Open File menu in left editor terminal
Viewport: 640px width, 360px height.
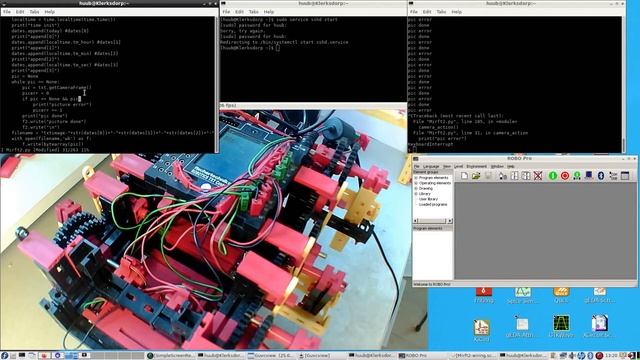pos(7,12)
